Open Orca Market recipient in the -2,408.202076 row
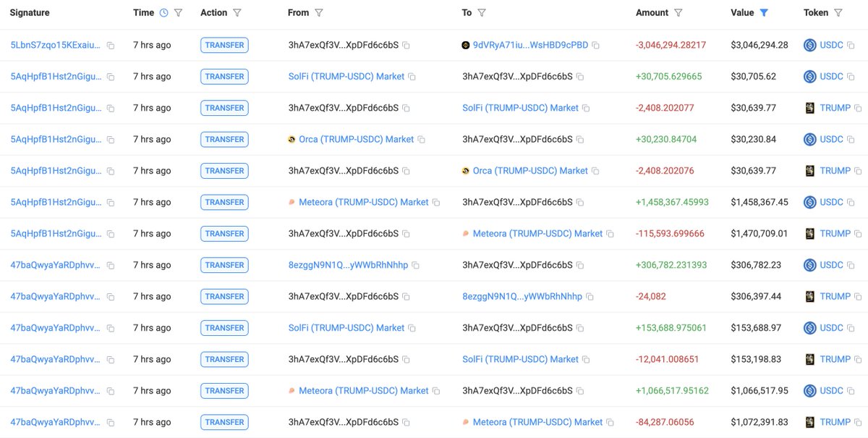The image size is (868, 438). click(530, 171)
